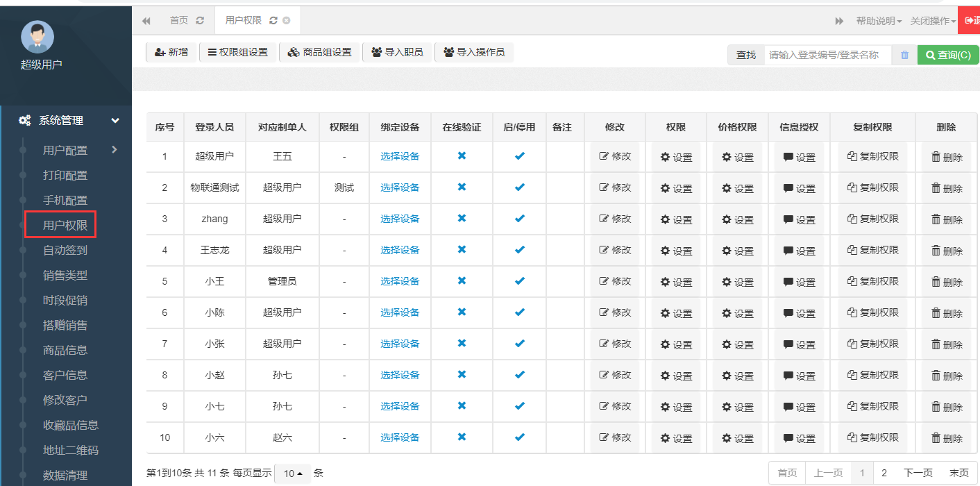The height and width of the screenshot is (486, 980).
Task: Clear the search box using the trash icon
Action: (x=904, y=55)
